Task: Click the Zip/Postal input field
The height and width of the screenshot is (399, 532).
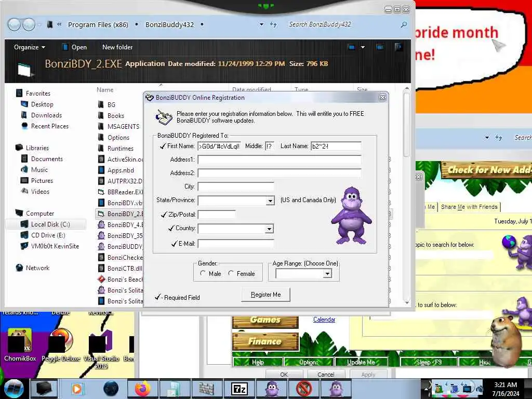Action: tap(217, 215)
